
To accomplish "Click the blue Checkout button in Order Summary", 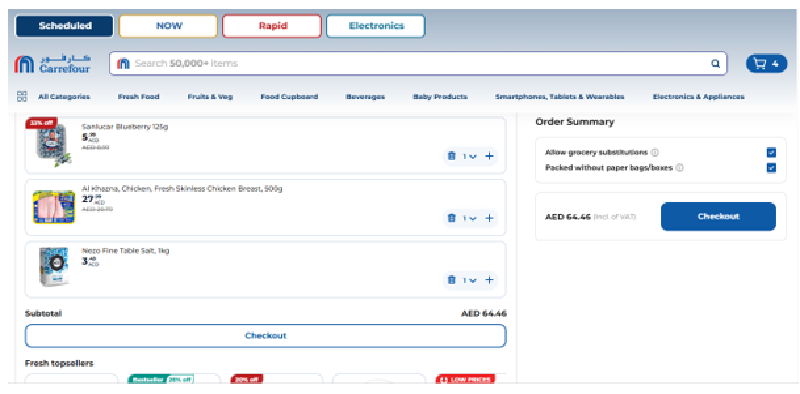I will (x=718, y=216).
